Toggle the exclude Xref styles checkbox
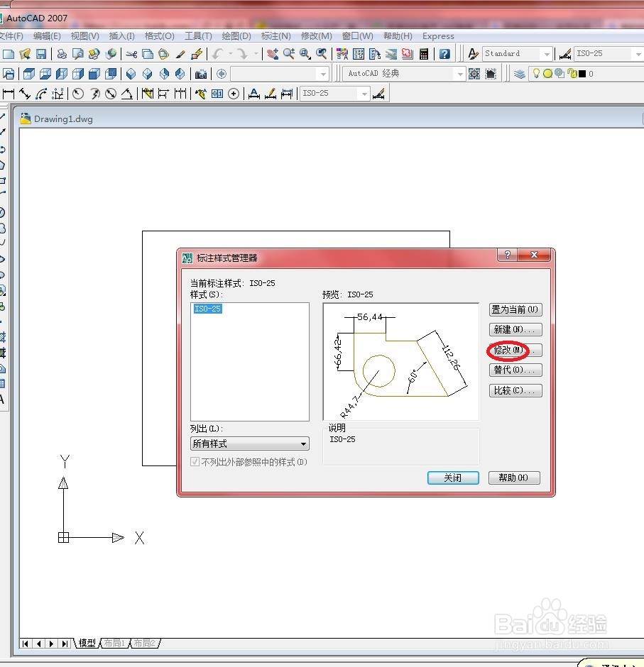The width and height of the screenshot is (644, 667). 195,461
